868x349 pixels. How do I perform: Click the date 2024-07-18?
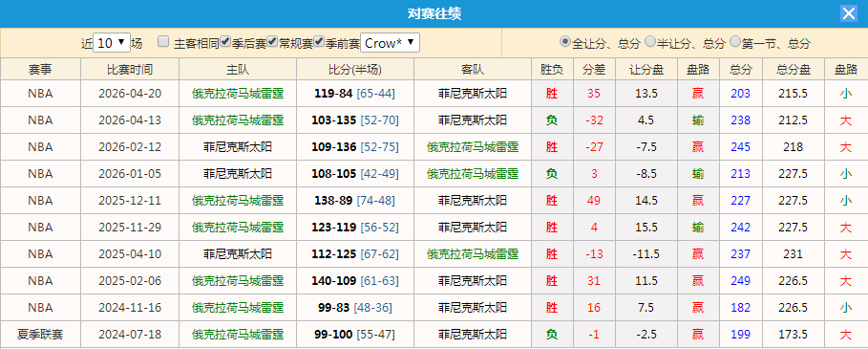(x=130, y=334)
